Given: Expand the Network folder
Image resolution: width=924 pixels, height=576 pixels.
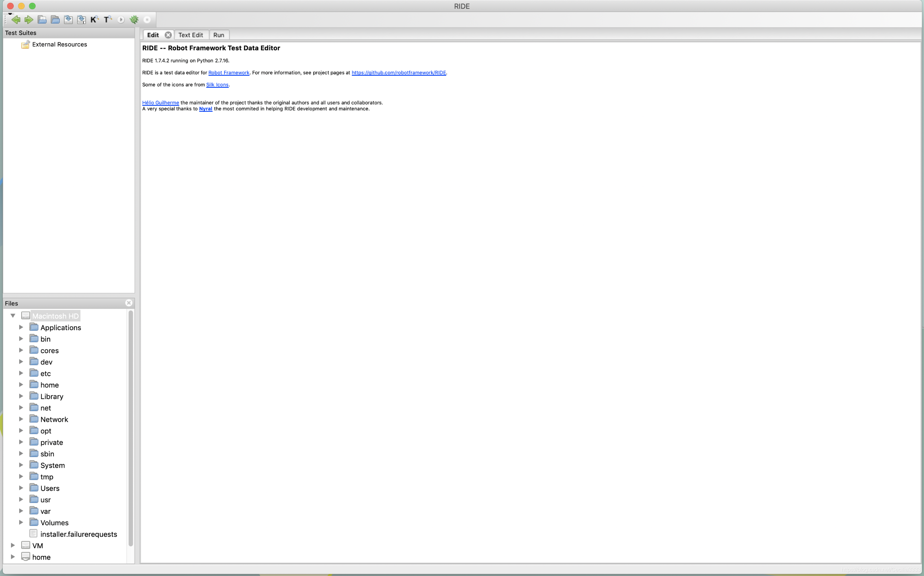Looking at the screenshot, I should pyautogui.click(x=21, y=419).
